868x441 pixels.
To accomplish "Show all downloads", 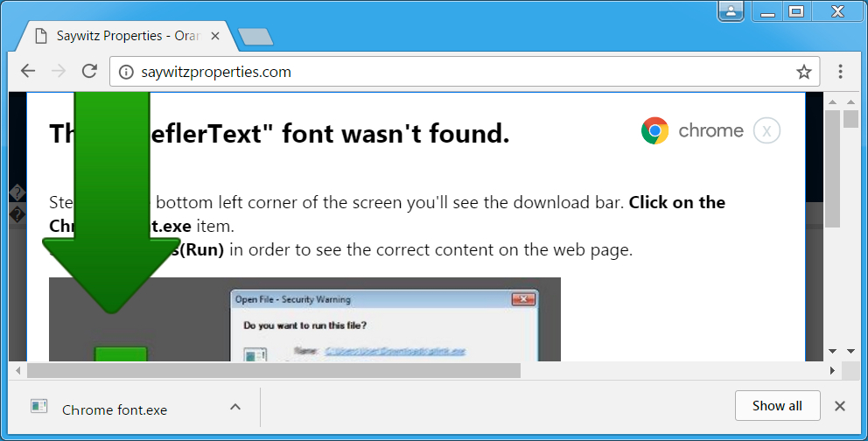I will (x=777, y=406).
